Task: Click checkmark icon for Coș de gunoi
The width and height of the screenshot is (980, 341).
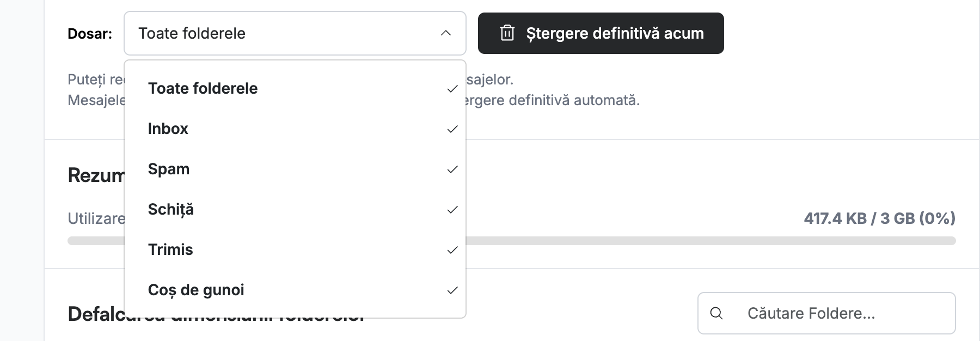Action: (x=452, y=290)
